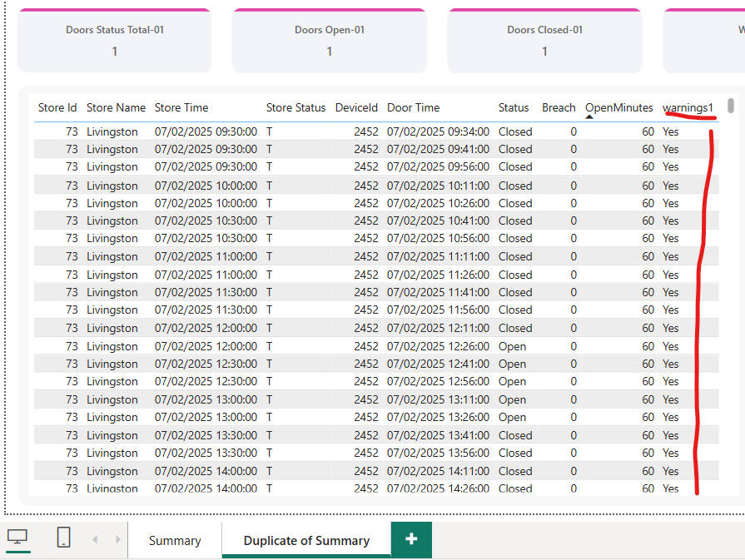Go to previous page tabs arrow
745x560 pixels.
[95, 539]
